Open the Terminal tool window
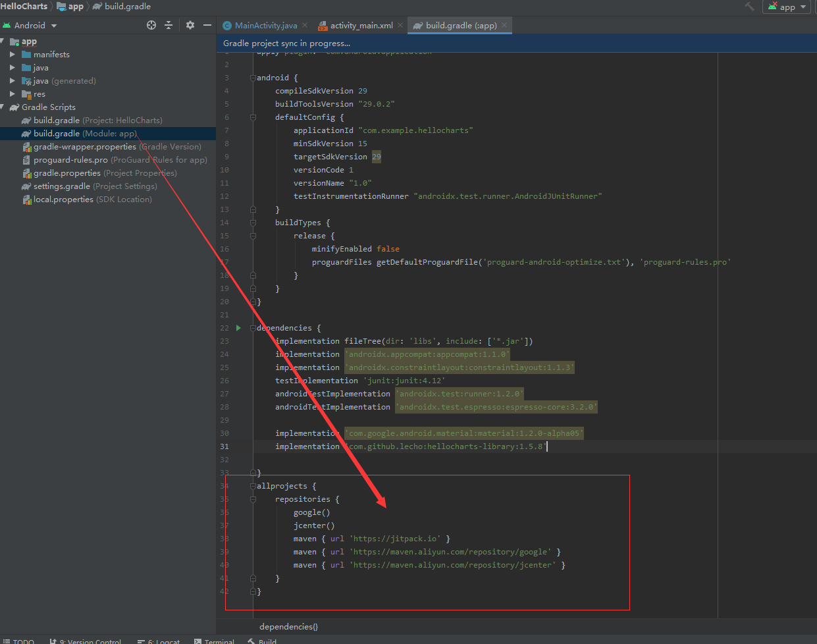 click(214, 641)
